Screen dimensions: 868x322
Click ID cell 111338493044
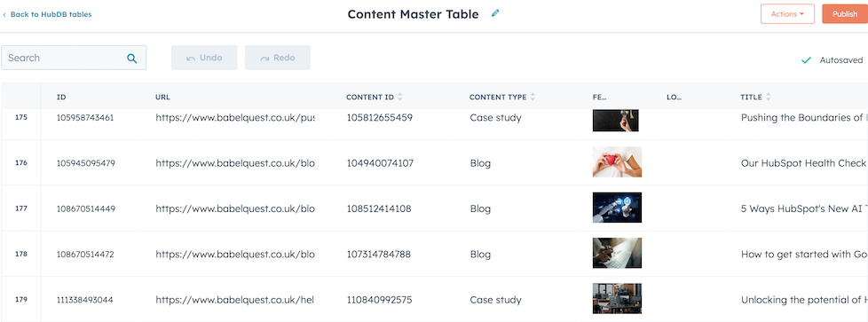pos(84,300)
